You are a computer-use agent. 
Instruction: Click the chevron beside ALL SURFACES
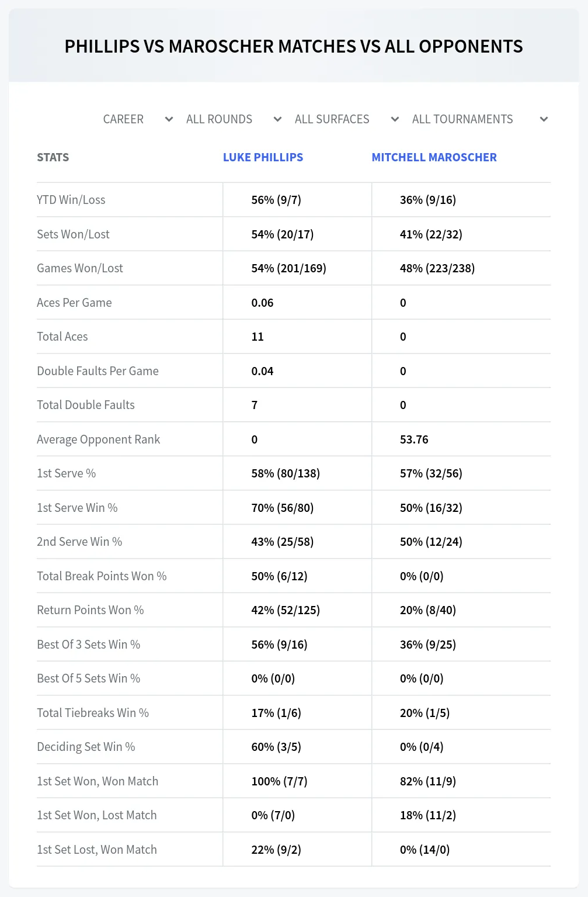point(395,119)
